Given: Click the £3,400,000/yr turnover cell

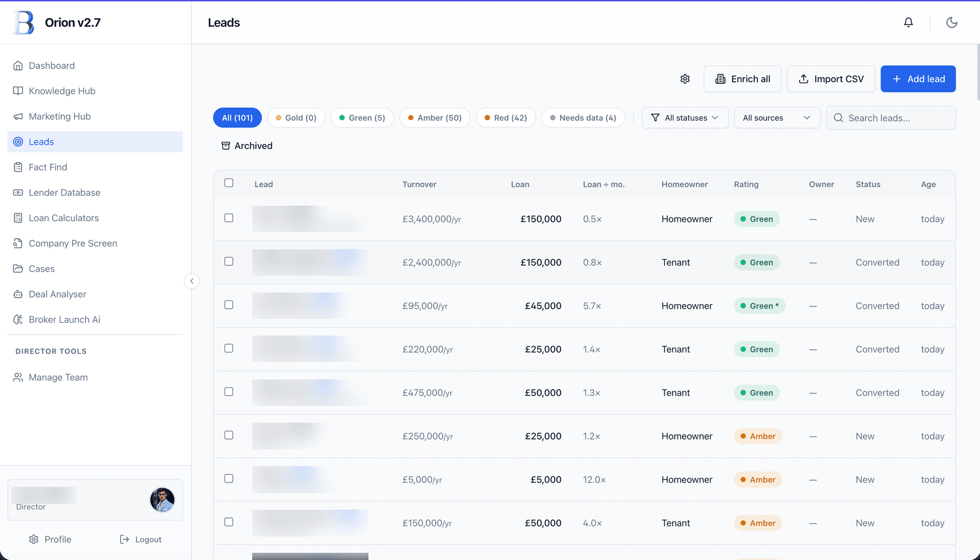Looking at the screenshot, I should 432,219.
